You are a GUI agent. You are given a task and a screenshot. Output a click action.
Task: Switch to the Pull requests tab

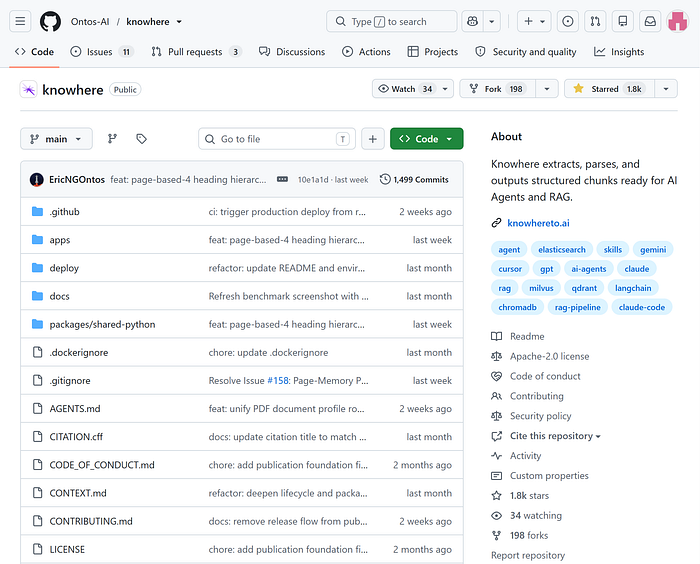[x=196, y=52]
